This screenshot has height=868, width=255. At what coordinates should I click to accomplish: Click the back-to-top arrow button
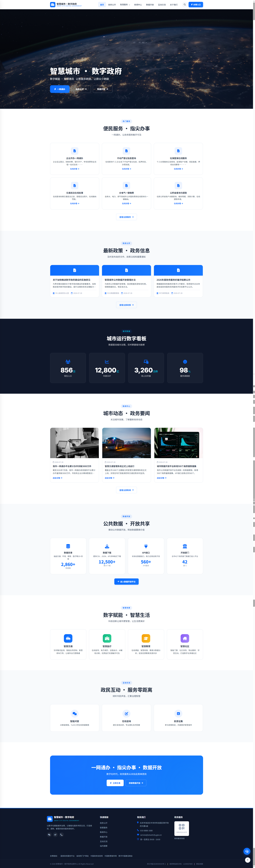(248, 860)
